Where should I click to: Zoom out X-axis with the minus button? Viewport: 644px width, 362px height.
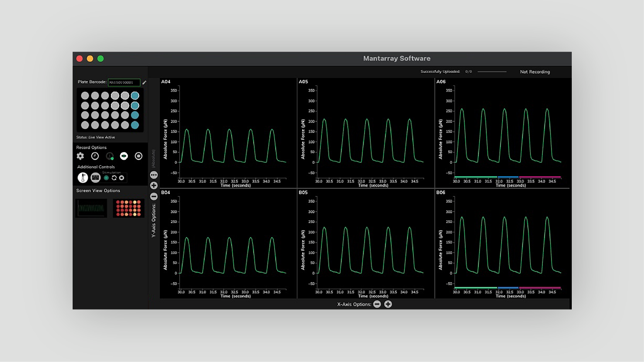tap(377, 304)
